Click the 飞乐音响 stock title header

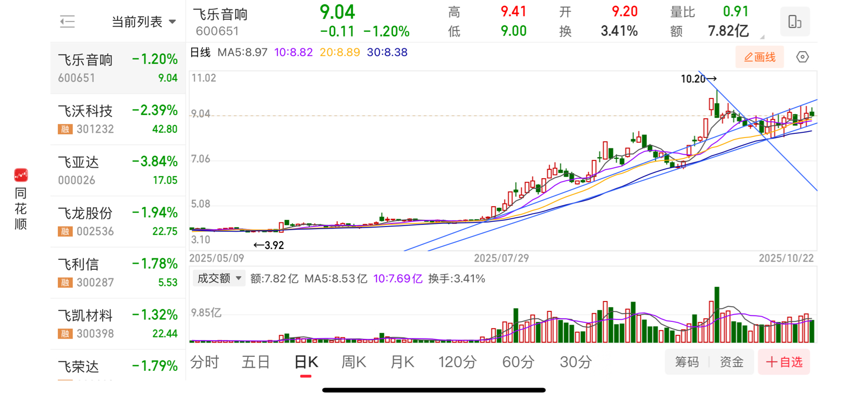click(220, 14)
